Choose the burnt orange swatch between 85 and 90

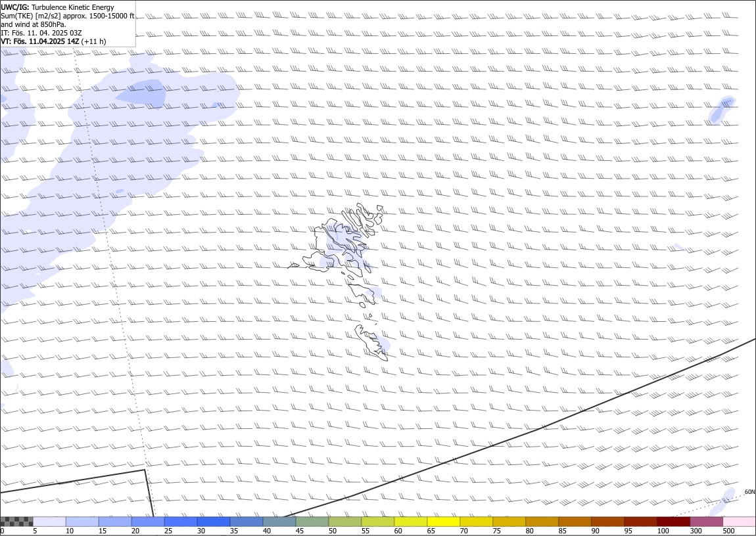[x=575, y=522]
